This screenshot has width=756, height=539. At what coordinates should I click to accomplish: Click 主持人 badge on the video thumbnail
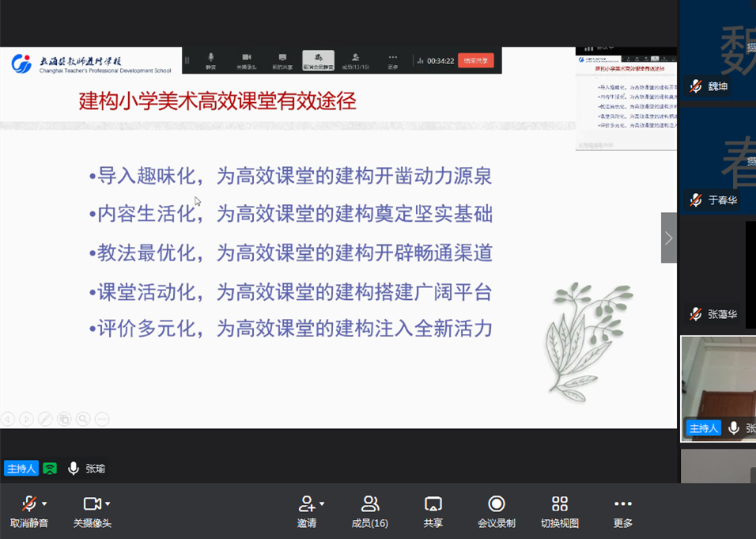click(x=704, y=428)
